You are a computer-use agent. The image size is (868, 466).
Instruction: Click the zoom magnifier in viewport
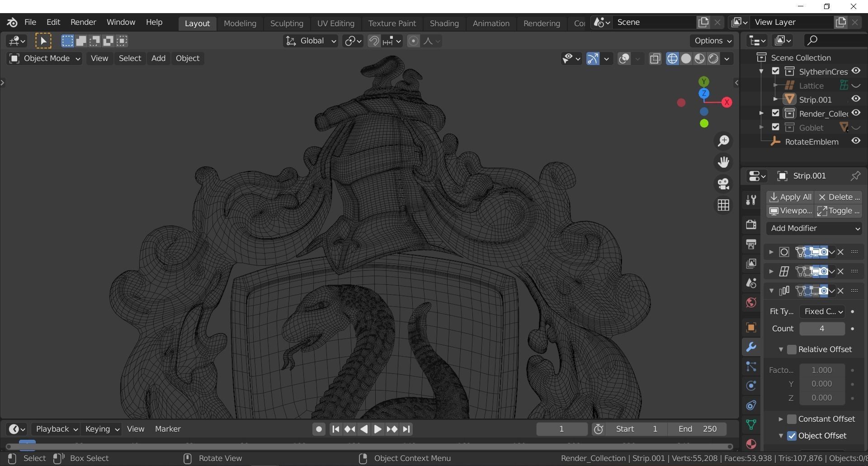(x=723, y=141)
